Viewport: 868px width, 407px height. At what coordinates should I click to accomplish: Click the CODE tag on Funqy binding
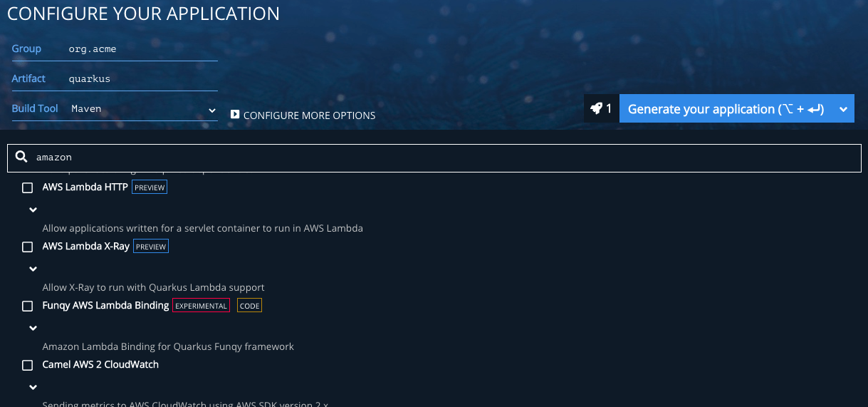pos(249,306)
